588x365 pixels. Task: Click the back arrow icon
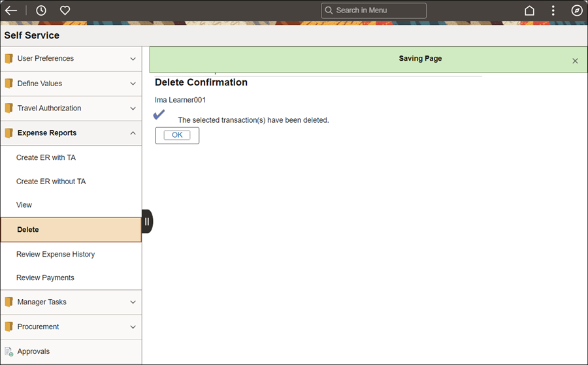(11, 10)
